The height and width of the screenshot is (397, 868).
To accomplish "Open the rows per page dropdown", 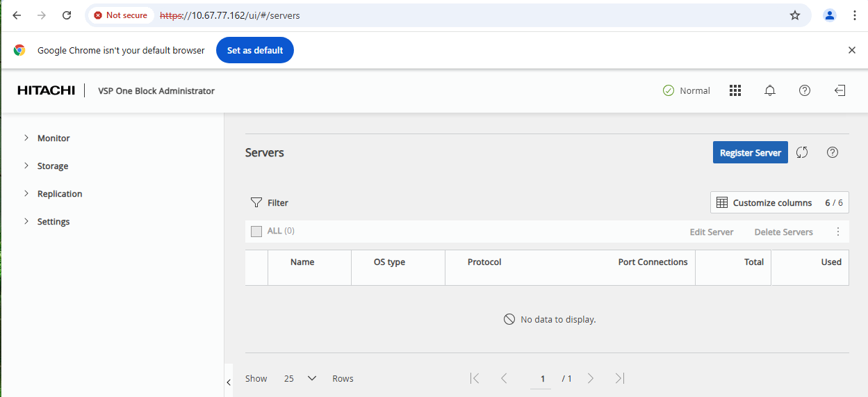I will (300, 378).
